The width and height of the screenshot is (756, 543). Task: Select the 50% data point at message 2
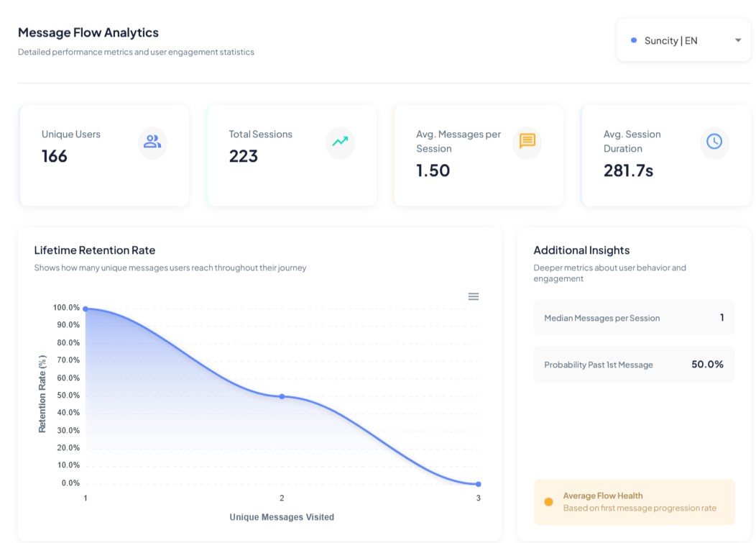pos(282,396)
